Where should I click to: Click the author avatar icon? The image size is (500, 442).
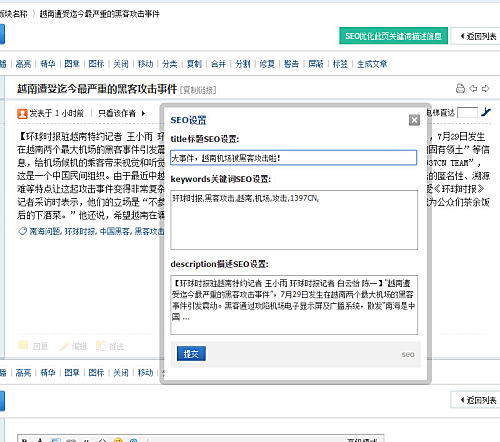tap(22, 114)
